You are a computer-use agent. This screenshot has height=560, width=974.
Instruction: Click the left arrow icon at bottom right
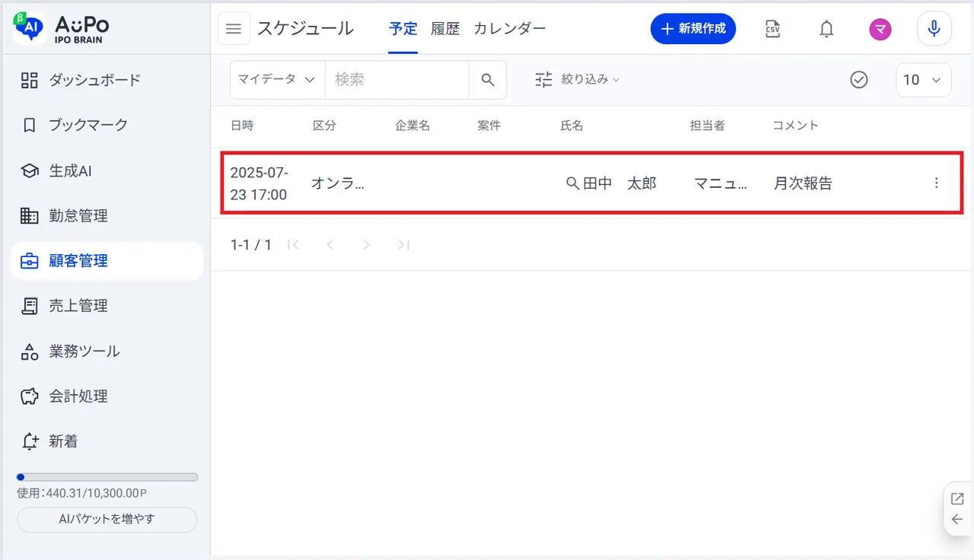pyautogui.click(x=957, y=520)
